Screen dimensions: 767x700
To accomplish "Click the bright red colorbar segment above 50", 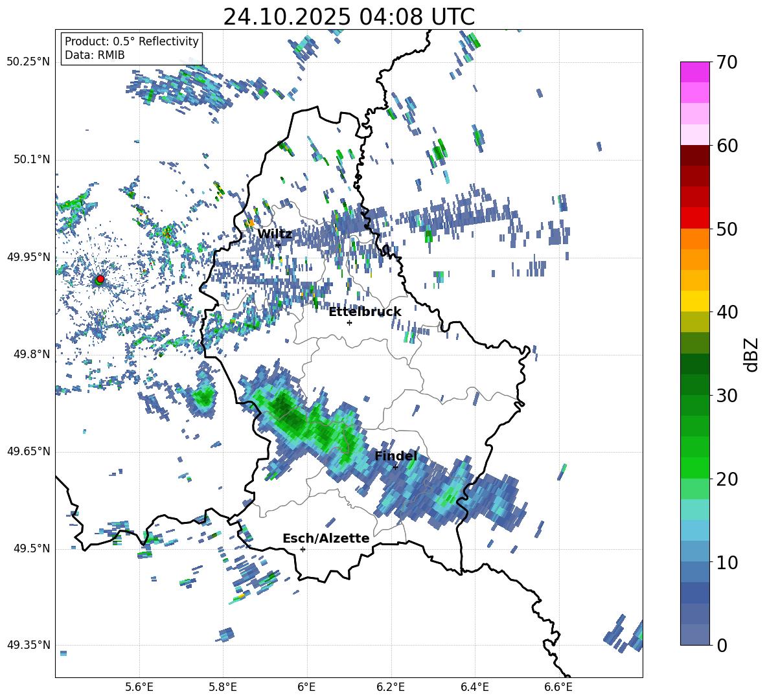I will click(x=694, y=218).
